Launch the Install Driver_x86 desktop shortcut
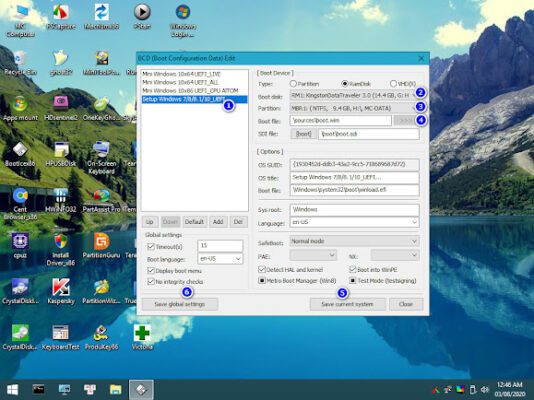534x400 pixels. tap(61, 250)
